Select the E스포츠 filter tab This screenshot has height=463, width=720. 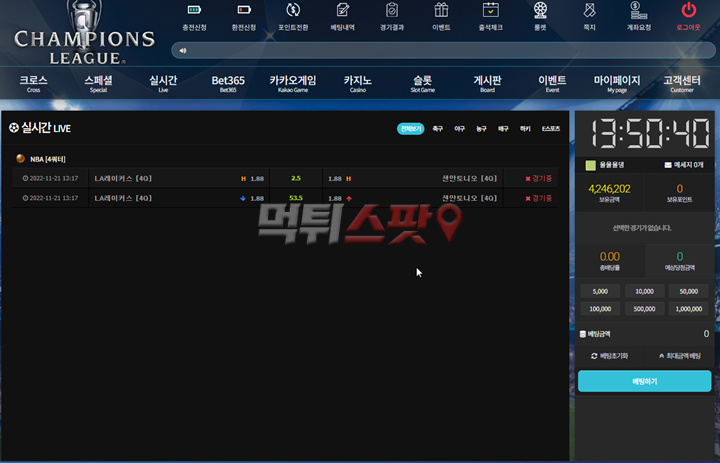pos(551,129)
